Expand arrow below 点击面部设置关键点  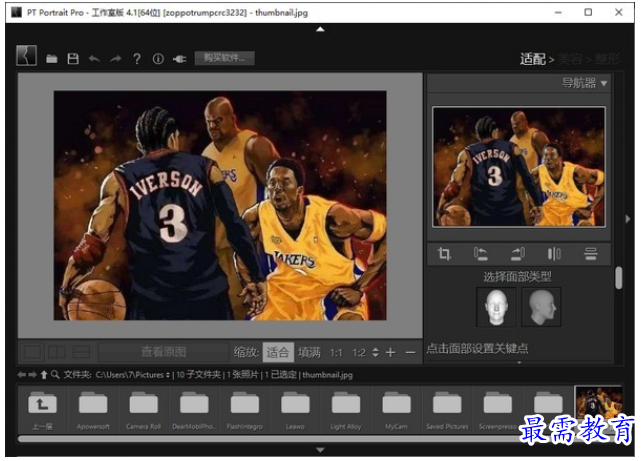(x=519, y=363)
